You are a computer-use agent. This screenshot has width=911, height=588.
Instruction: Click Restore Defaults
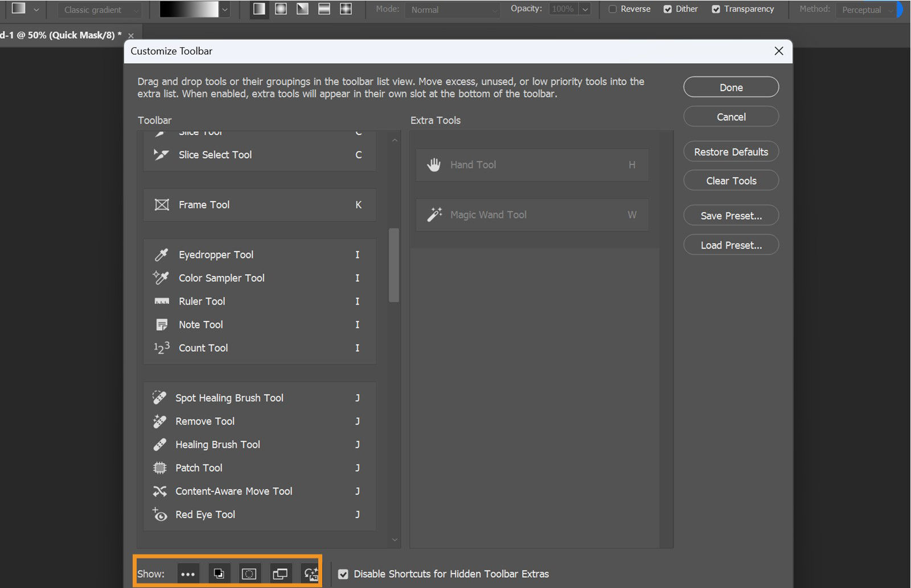tap(731, 151)
